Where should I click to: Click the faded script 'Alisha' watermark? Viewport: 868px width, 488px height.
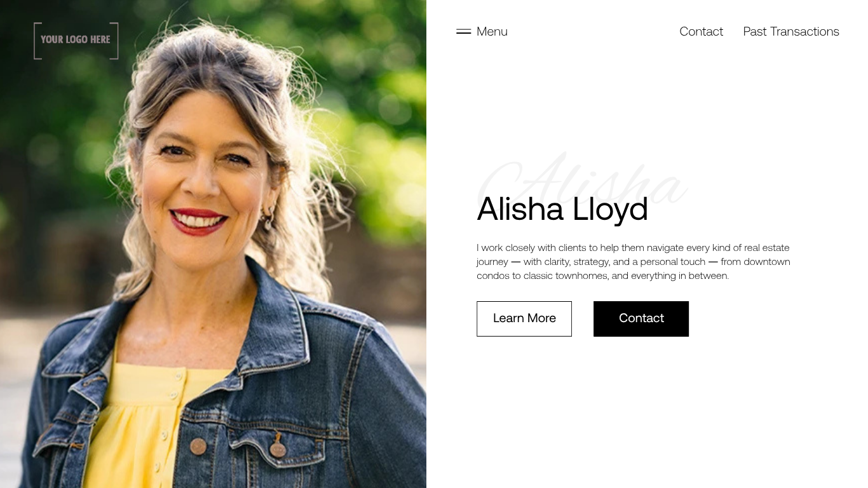pos(582,180)
